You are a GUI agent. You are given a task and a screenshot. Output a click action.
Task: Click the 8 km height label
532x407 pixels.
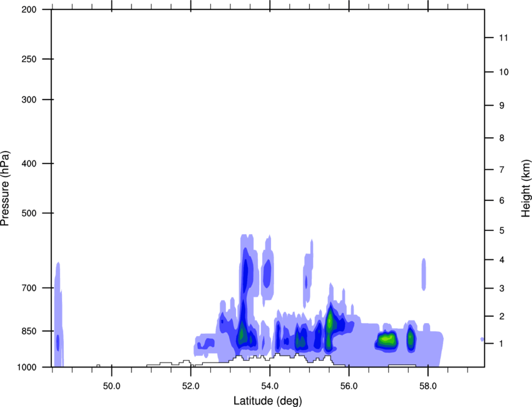click(502, 138)
